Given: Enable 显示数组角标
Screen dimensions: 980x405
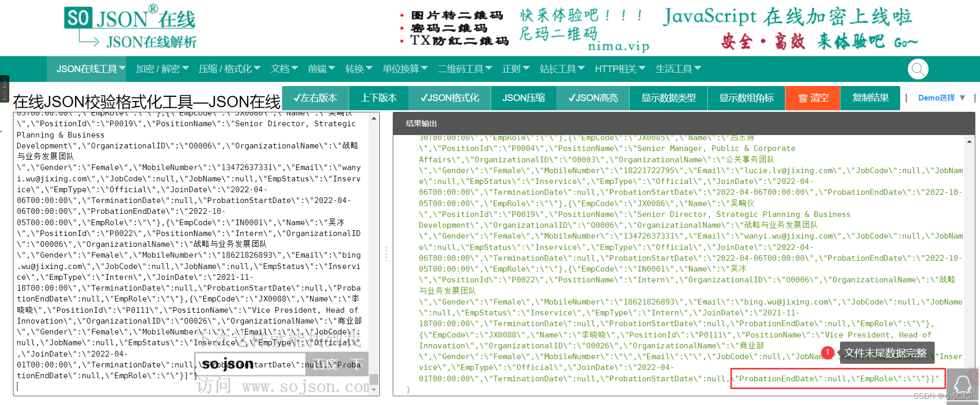Looking at the screenshot, I should click(746, 98).
